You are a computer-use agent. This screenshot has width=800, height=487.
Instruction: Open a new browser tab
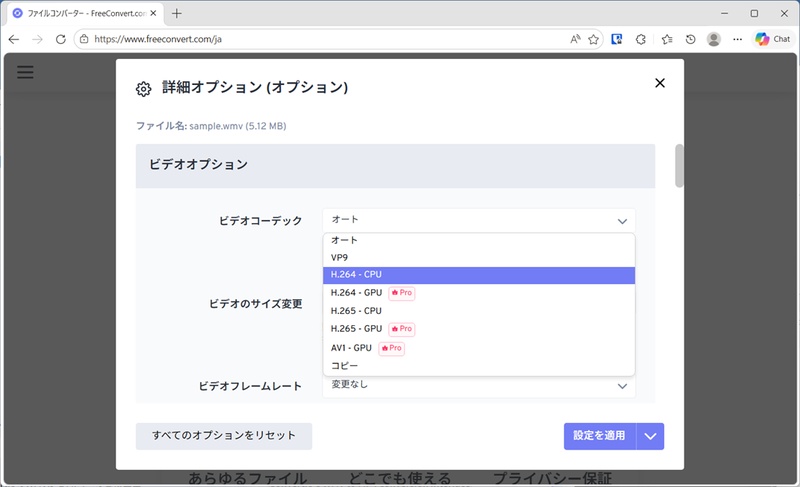click(177, 14)
